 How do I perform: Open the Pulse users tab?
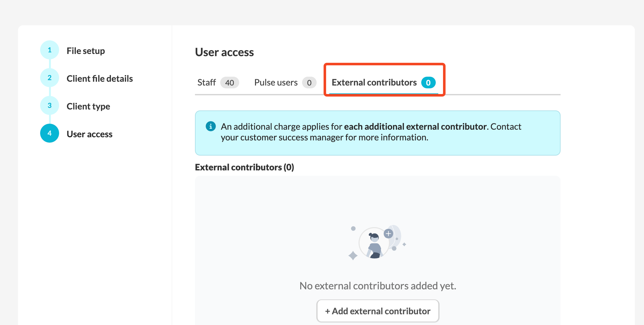point(285,83)
